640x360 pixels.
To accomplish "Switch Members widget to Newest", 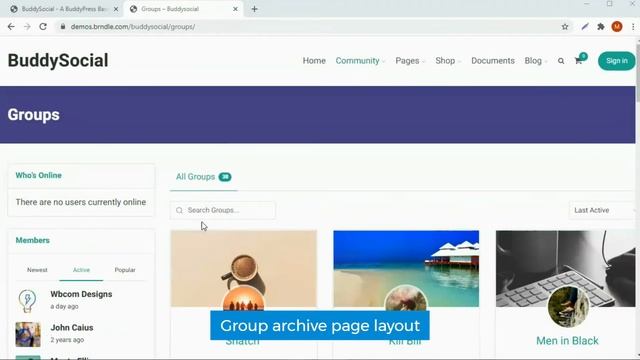I will click(x=37, y=270).
